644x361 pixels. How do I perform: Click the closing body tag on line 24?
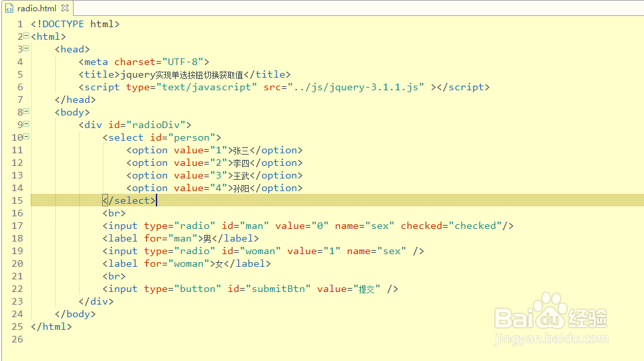[75, 314]
